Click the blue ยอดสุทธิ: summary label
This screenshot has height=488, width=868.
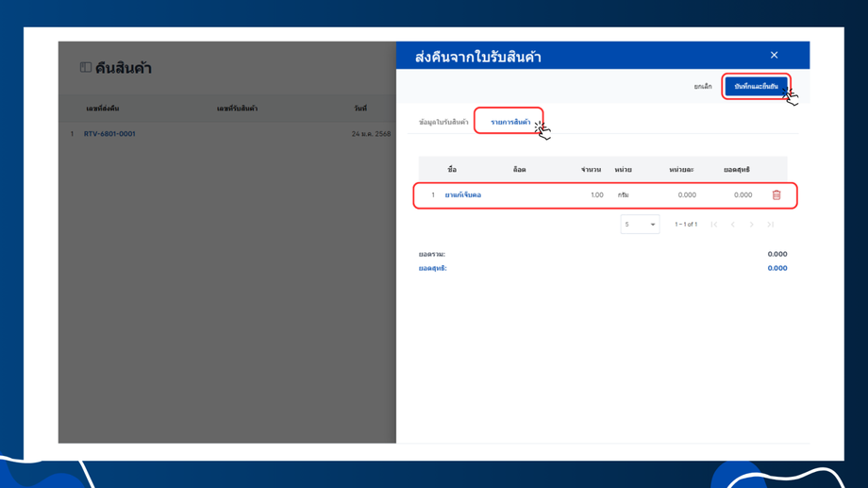[432, 268]
